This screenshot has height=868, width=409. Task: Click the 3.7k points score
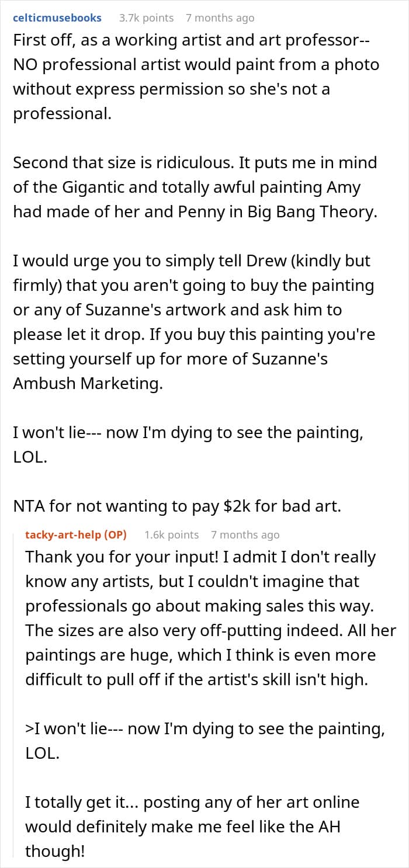coord(146,18)
